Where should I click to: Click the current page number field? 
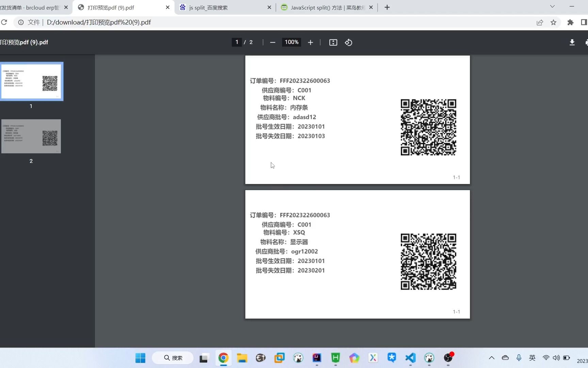pyautogui.click(x=237, y=42)
